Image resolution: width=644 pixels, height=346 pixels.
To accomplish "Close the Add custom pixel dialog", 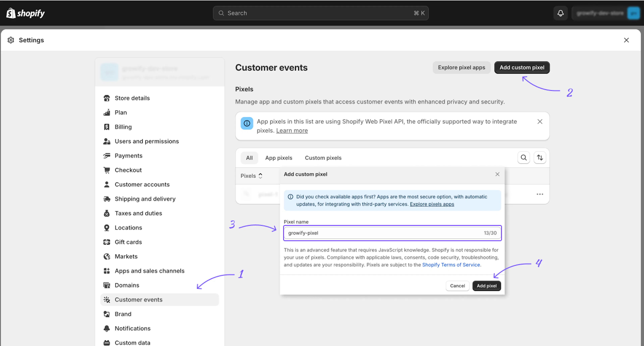I will [x=497, y=174].
